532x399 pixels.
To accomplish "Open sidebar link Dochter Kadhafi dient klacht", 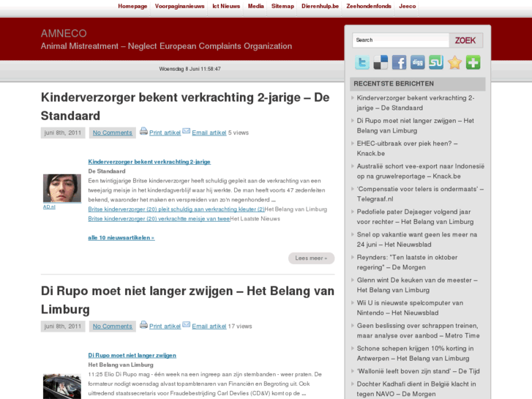I will [416, 389].
